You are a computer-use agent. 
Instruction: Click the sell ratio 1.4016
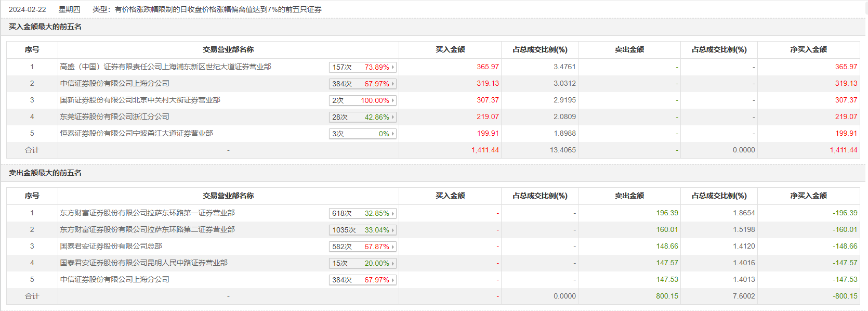click(x=744, y=263)
